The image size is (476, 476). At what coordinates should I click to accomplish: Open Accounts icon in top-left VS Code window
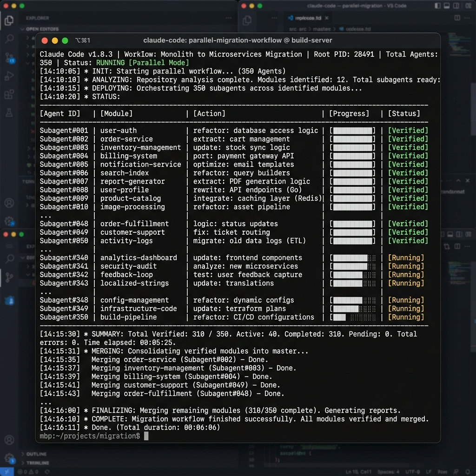click(9, 203)
